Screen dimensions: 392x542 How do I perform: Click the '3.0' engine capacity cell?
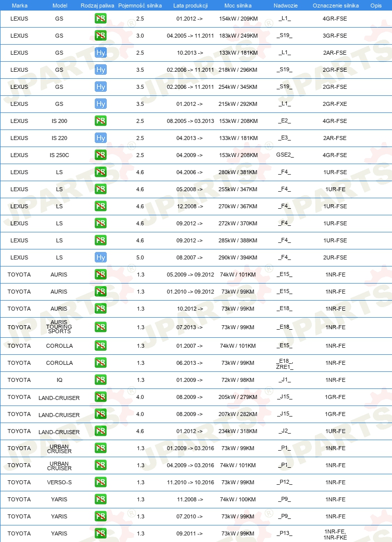click(140, 36)
